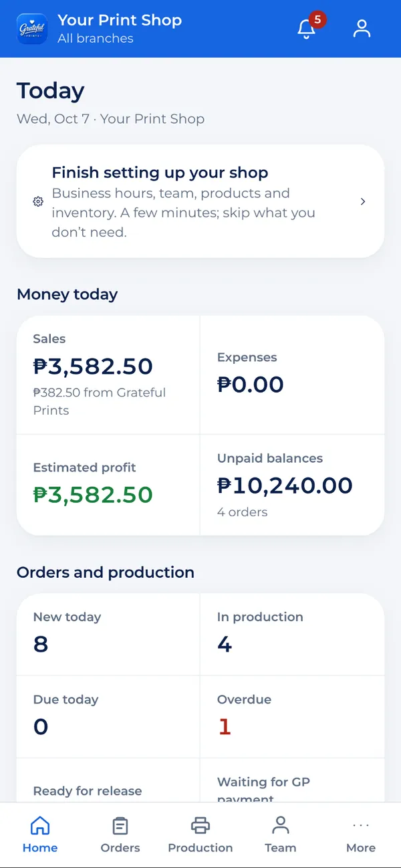Select the Home icon in bottom bar
The width and height of the screenshot is (401, 868).
pos(40,825)
